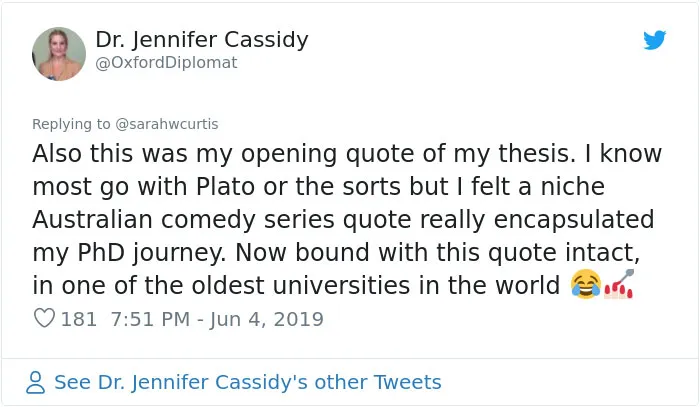Click the word "Tweets" in footer link
700x407 pixels.
408,382
